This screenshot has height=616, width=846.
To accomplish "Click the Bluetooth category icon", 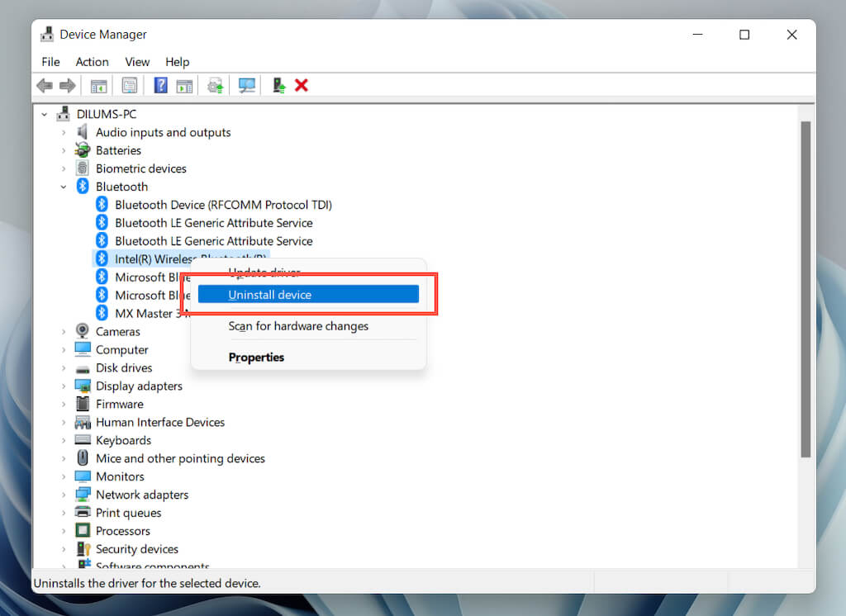I will pyautogui.click(x=83, y=186).
